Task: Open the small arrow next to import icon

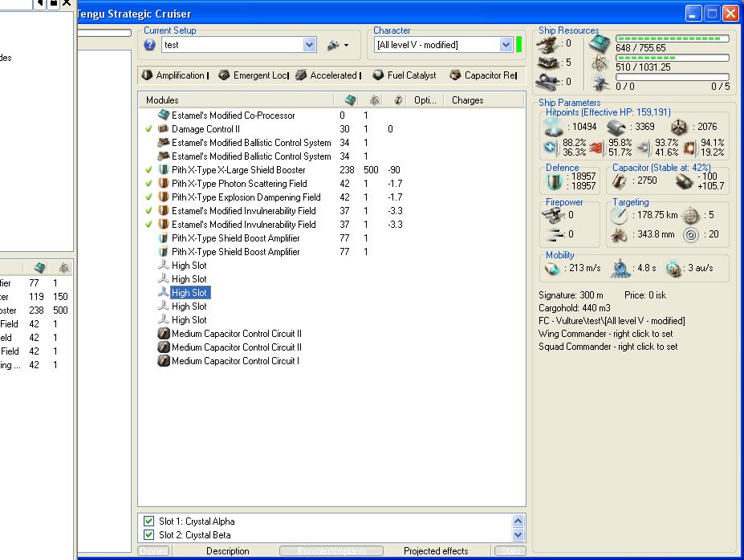Action: (347, 46)
